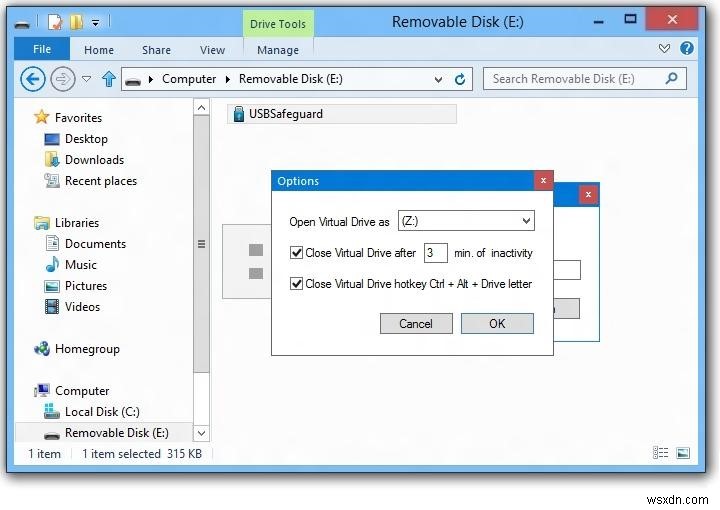
Task: Toggle Close Virtual Drive hotkey checkbox
Action: click(x=297, y=284)
